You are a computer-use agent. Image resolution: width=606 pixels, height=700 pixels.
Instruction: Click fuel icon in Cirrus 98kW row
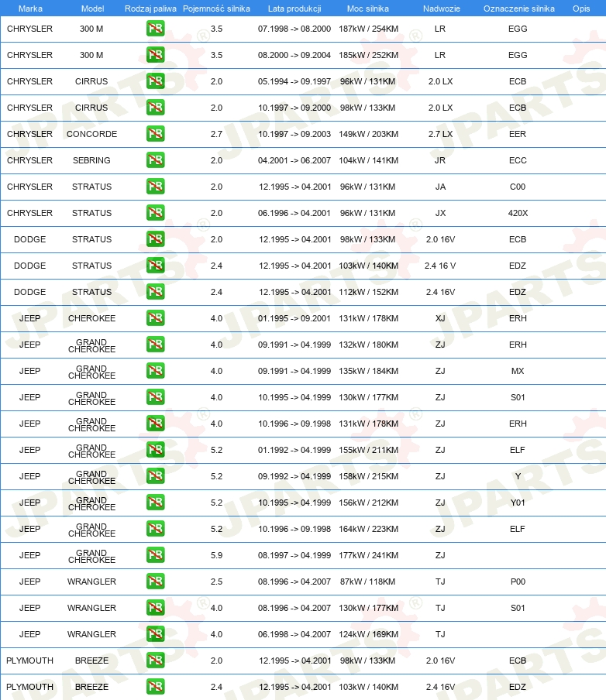tap(156, 108)
